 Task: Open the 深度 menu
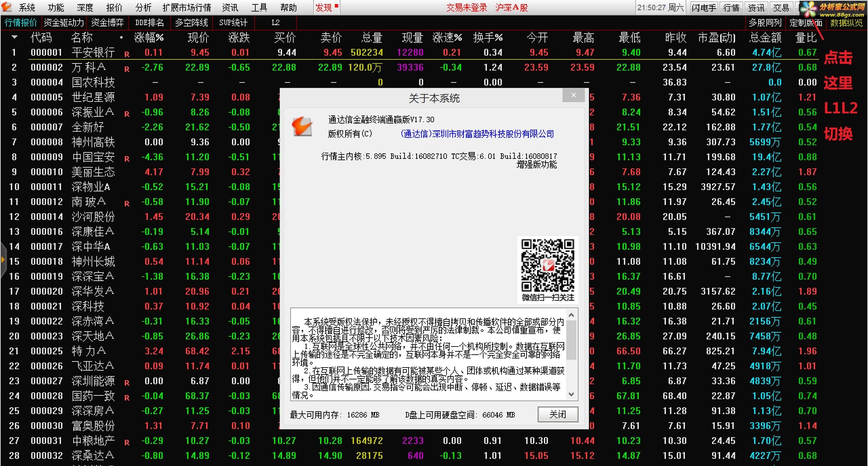pyautogui.click(x=85, y=7)
